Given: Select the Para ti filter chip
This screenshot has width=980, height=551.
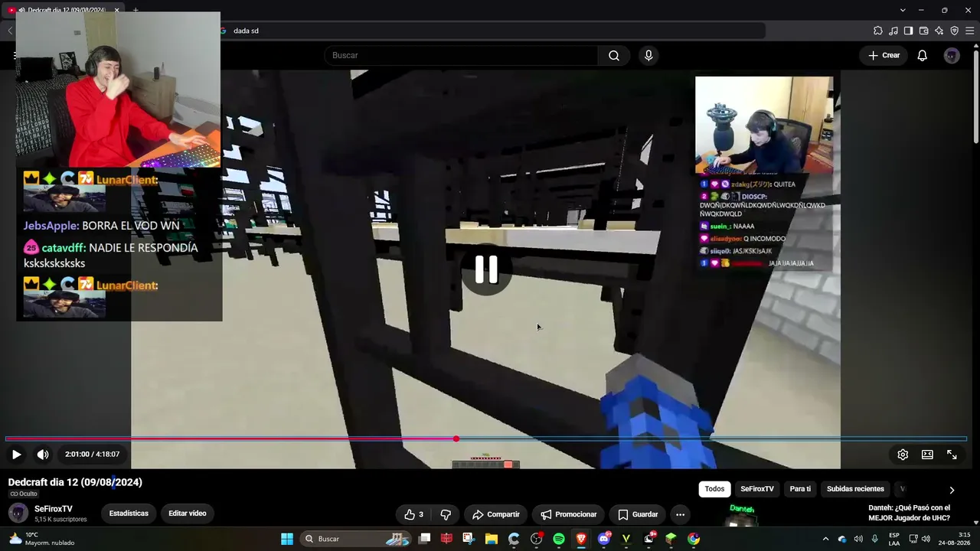Looking at the screenshot, I should click(x=800, y=489).
